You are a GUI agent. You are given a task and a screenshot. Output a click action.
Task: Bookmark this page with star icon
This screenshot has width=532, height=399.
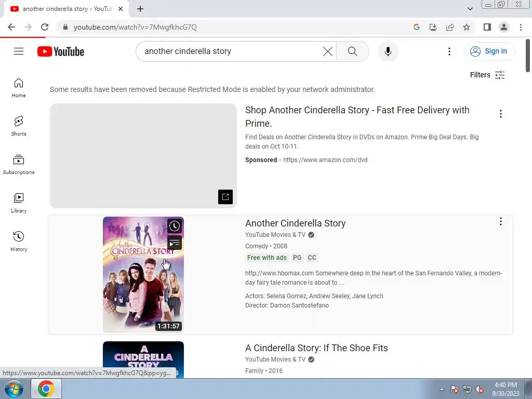467,27
